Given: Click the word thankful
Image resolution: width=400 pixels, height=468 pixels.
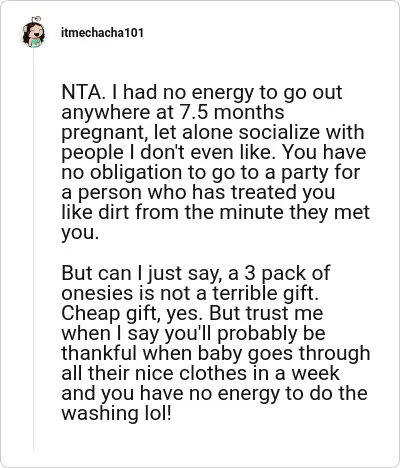Looking at the screenshot, I should 99,353.
